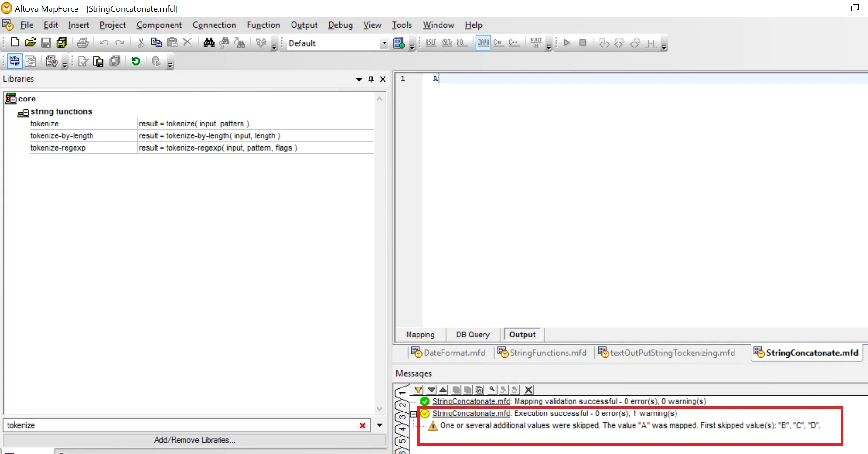Open the File menu

(27, 25)
